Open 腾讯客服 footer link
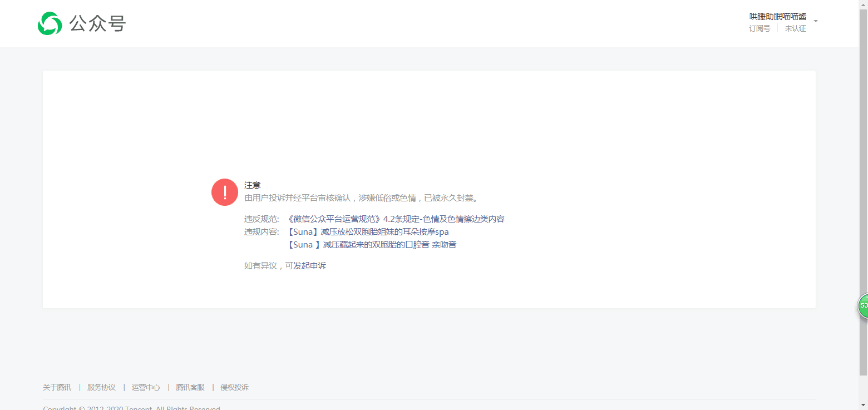Screen dimensions: 868x410 (190, 387)
